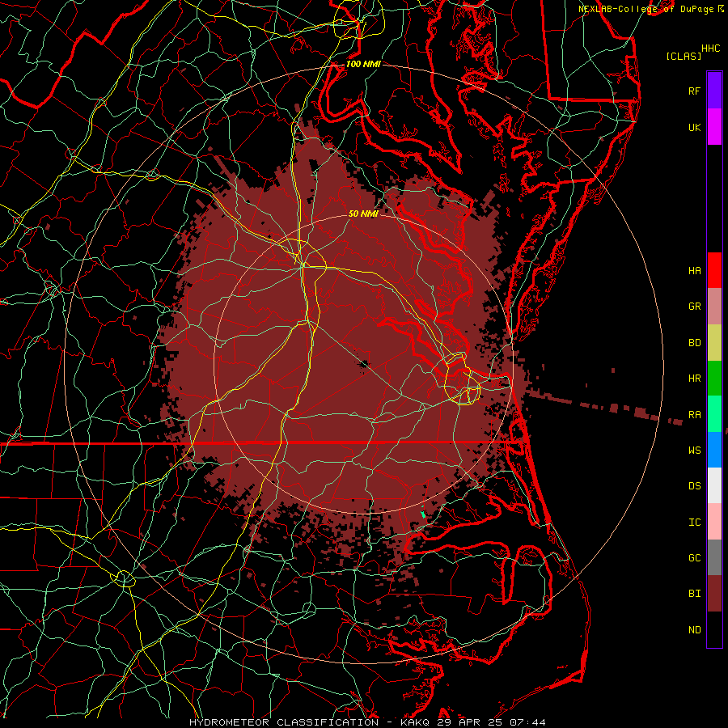This screenshot has width=728, height=728.
Task: Click the small green RA echo south of radar
Action: [423, 514]
